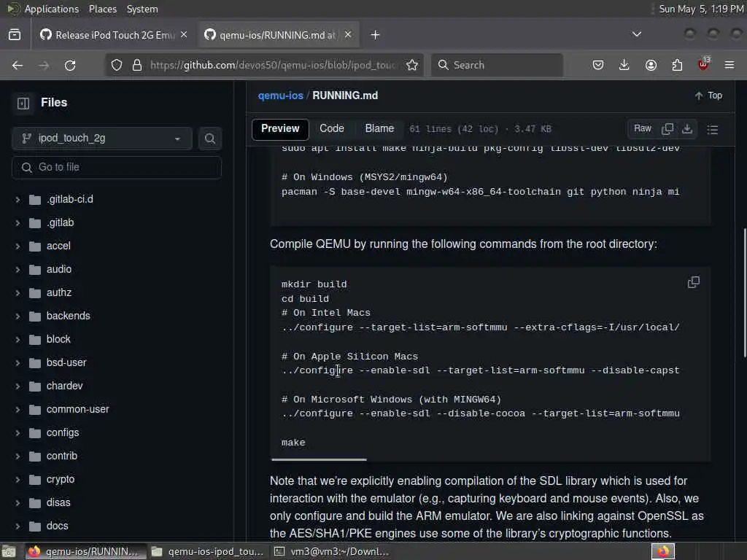Expand the .gitlab folder

pyautogui.click(x=18, y=223)
